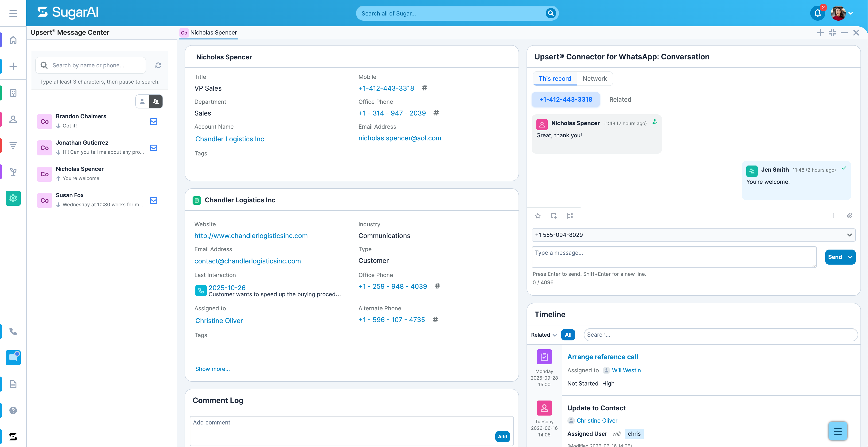
Task: Select the All timeline filter
Action: (x=568, y=335)
